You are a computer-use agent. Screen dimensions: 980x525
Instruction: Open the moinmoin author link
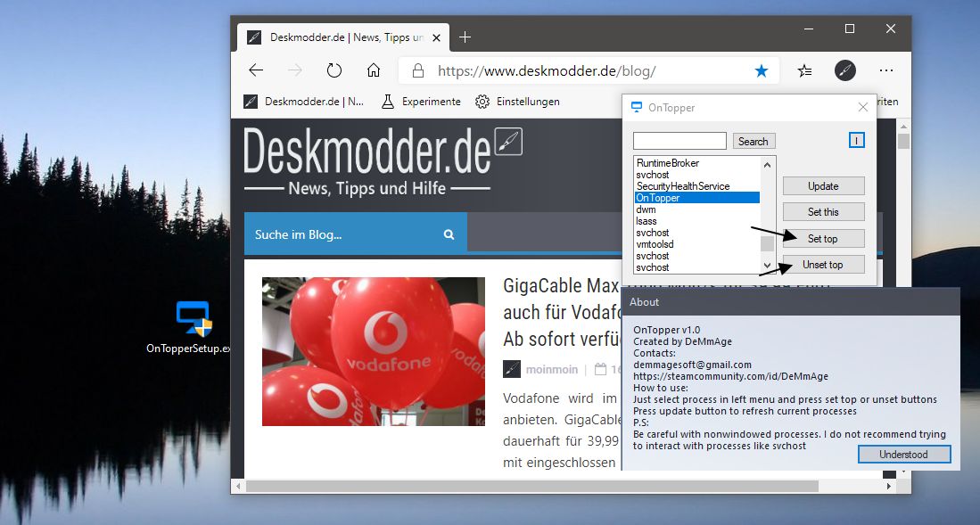pyautogui.click(x=552, y=369)
